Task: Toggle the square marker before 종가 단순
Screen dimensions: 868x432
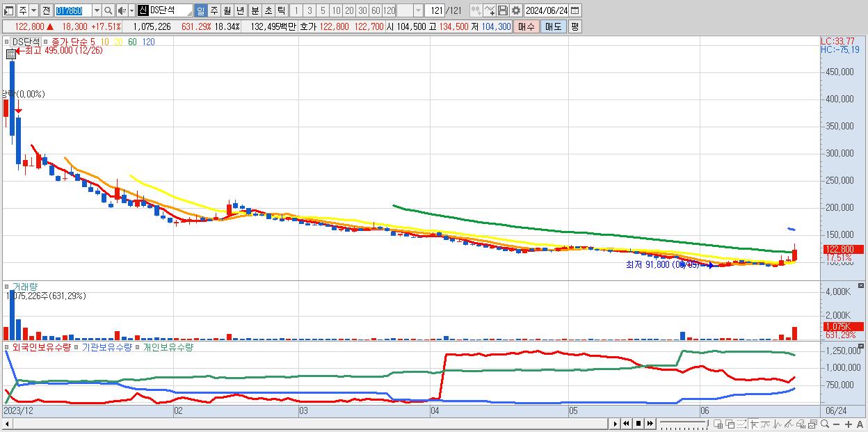Action: [x=47, y=42]
